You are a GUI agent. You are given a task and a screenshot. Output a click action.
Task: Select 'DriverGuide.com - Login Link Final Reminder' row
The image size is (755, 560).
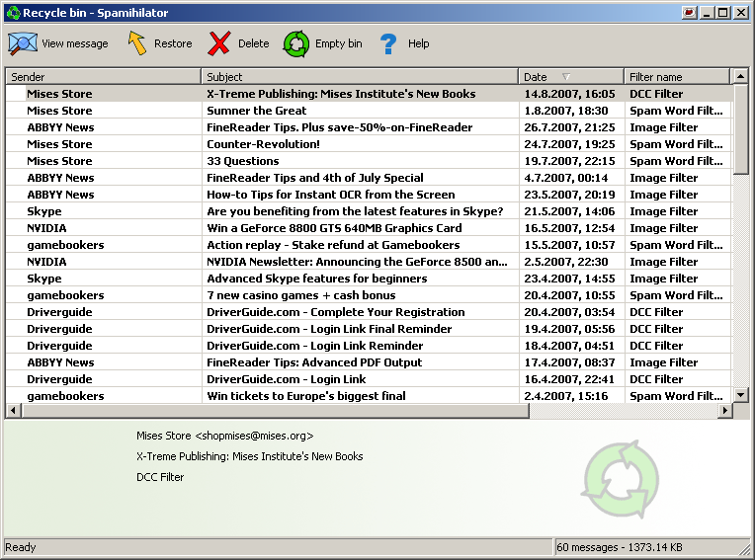click(369, 329)
